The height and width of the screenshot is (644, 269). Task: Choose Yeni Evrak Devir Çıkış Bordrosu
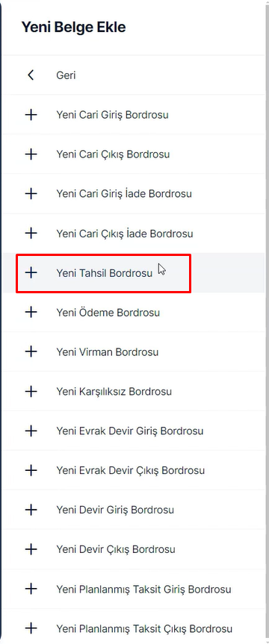(130, 470)
